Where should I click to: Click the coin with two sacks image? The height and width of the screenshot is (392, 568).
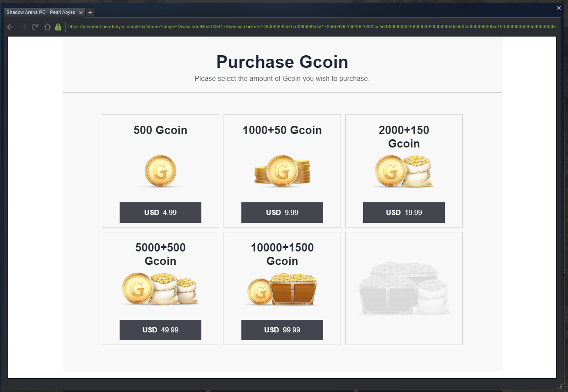pos(160,289)
